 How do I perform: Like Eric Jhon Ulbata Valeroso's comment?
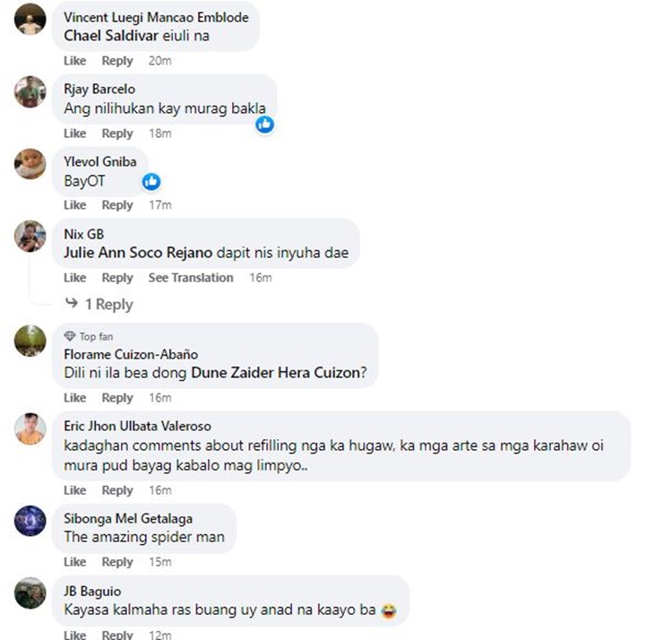[75, 490]
